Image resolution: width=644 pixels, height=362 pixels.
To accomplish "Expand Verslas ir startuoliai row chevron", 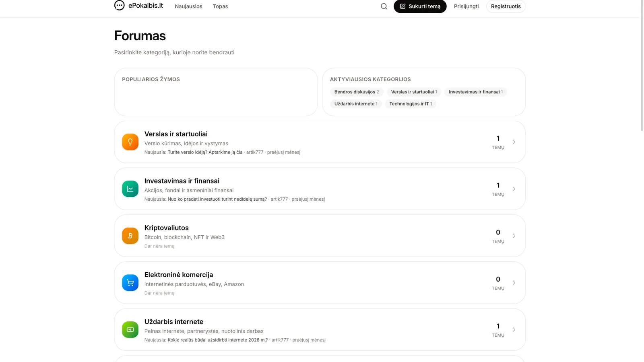I will pos(514,142).
